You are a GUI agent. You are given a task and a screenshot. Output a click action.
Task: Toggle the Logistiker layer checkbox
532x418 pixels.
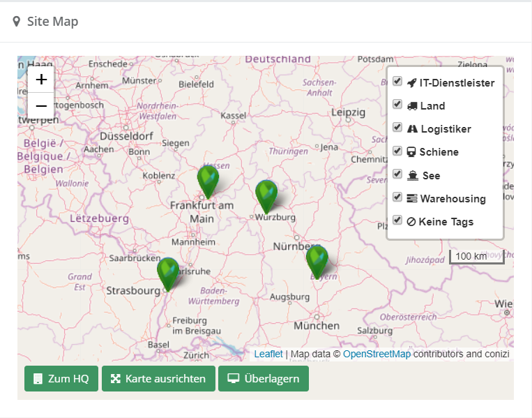397,127
